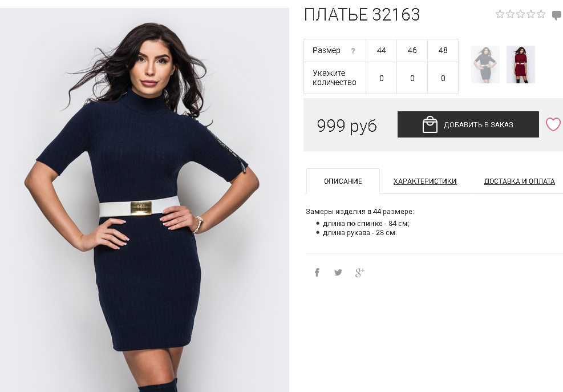Click the ДОБАВИТЬ В ЗАКАЗ button

468,124
